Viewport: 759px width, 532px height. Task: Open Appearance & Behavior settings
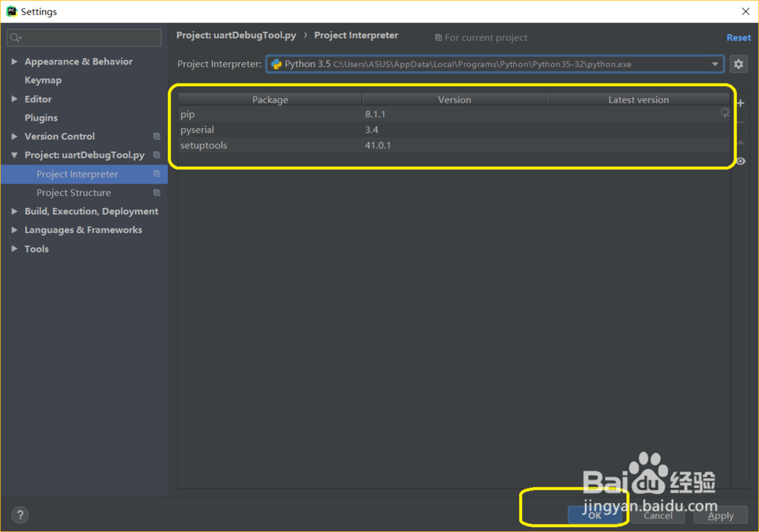tap(78, 61)
